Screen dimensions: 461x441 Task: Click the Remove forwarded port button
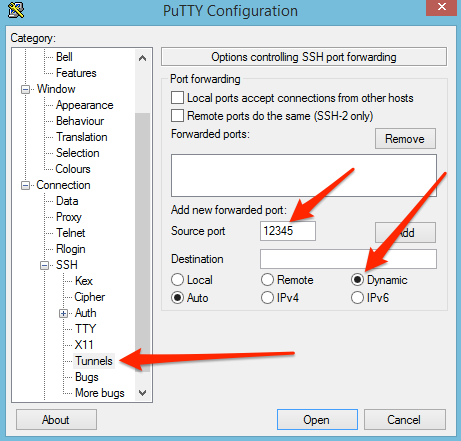pos(405,139)
